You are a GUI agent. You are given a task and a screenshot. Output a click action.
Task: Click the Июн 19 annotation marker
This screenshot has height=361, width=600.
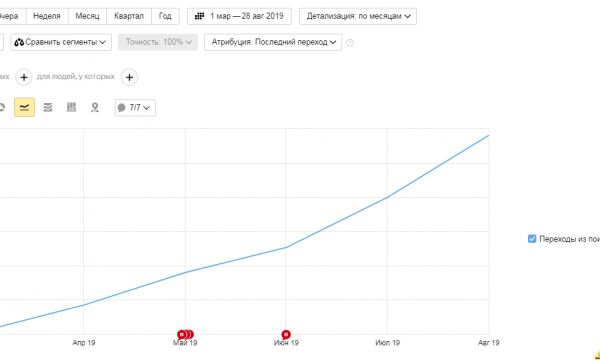tap(286, 335)
